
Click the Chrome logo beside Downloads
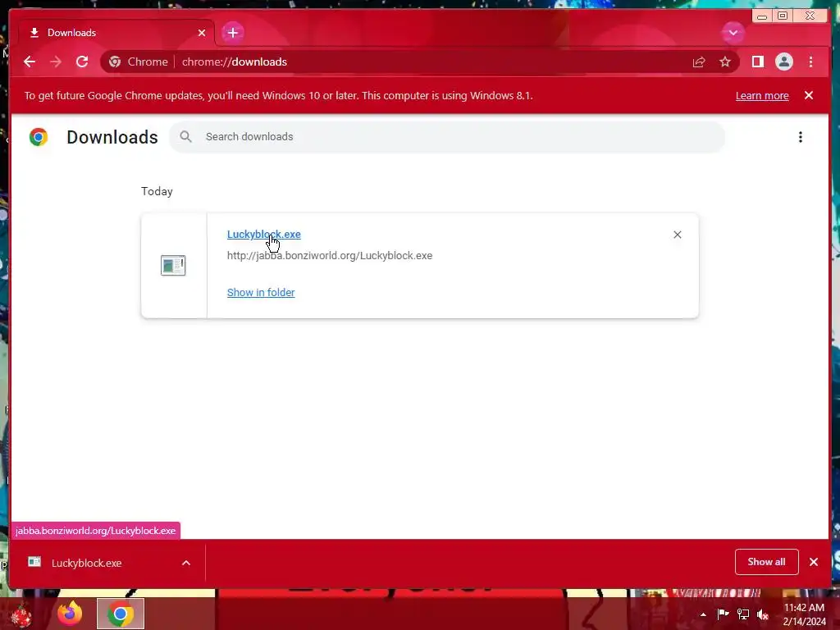click(x=39, y=137)
